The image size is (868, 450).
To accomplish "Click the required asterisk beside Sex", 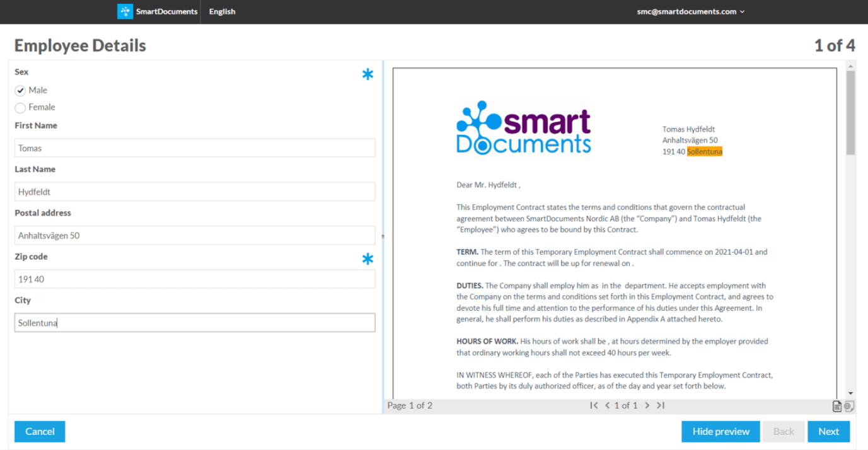I will tap(367, 74).
